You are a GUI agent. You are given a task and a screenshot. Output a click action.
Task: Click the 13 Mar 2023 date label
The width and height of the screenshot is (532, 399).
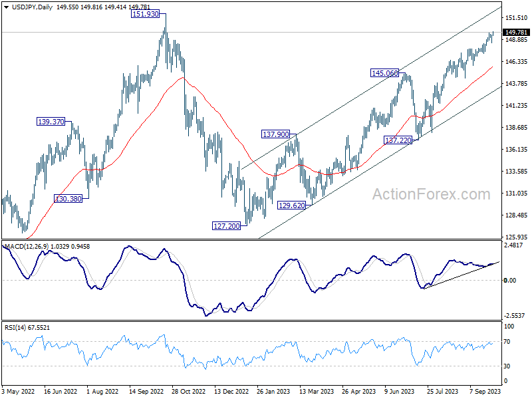coord(317,391)
